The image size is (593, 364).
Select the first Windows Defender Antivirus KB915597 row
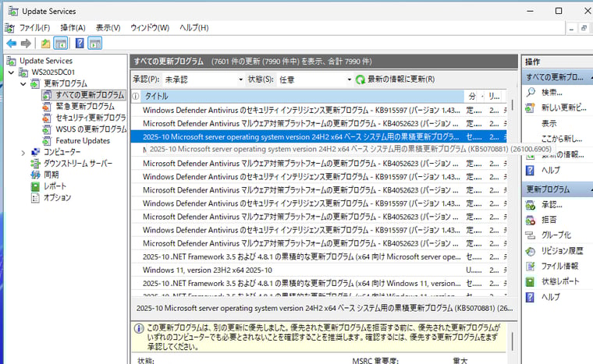pos(318,111)
